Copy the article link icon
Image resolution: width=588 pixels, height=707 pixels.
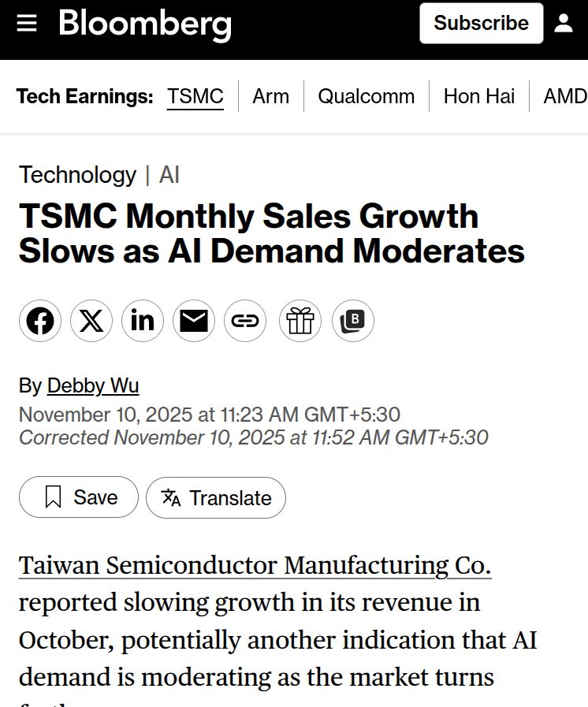pos(245,321)
